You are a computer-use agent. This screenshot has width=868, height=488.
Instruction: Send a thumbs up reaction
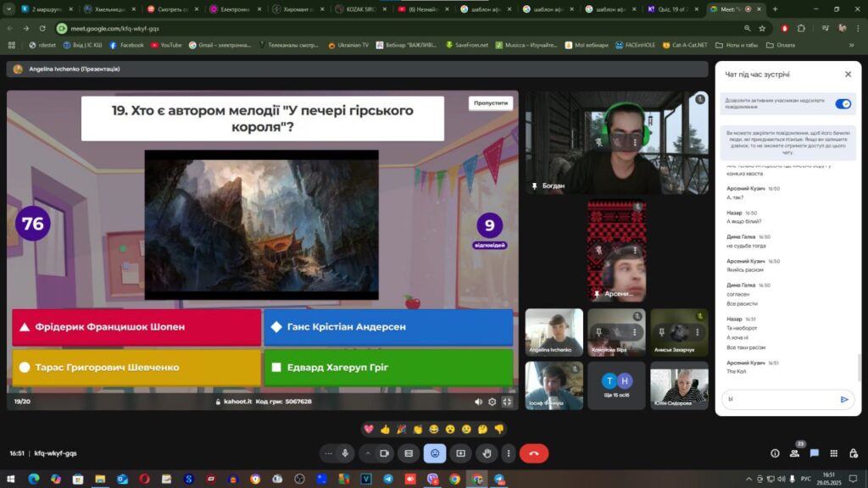386,429
